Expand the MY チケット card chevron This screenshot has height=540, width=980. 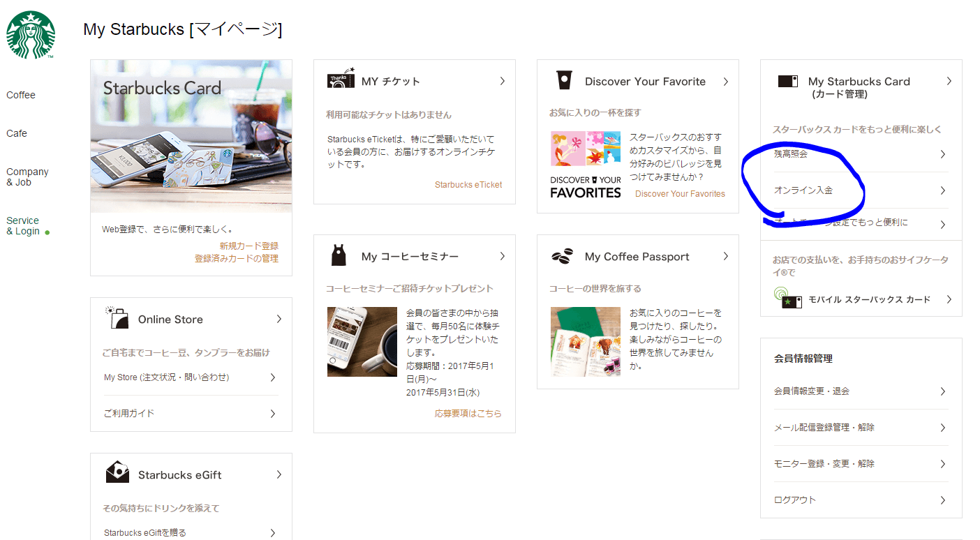tap(502, 82)
